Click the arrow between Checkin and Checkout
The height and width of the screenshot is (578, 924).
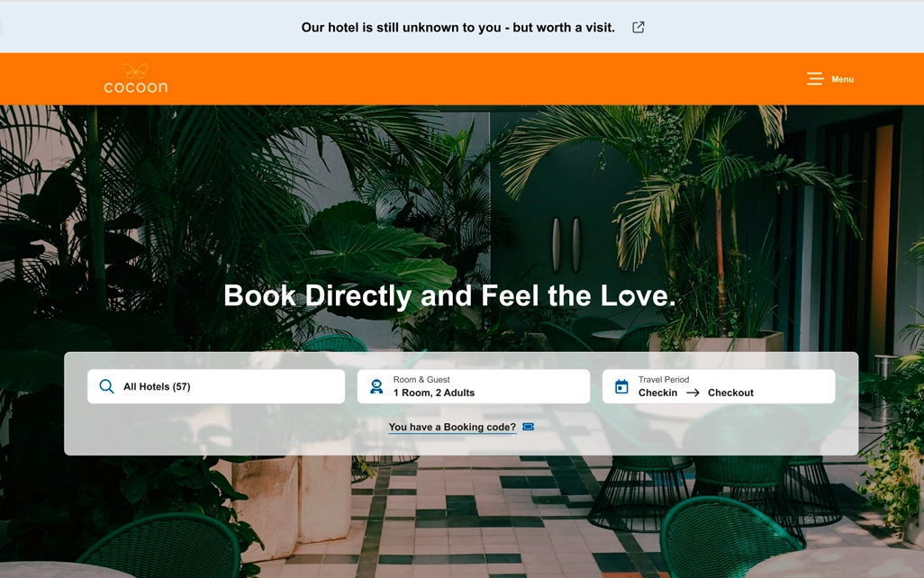point(693,393)
